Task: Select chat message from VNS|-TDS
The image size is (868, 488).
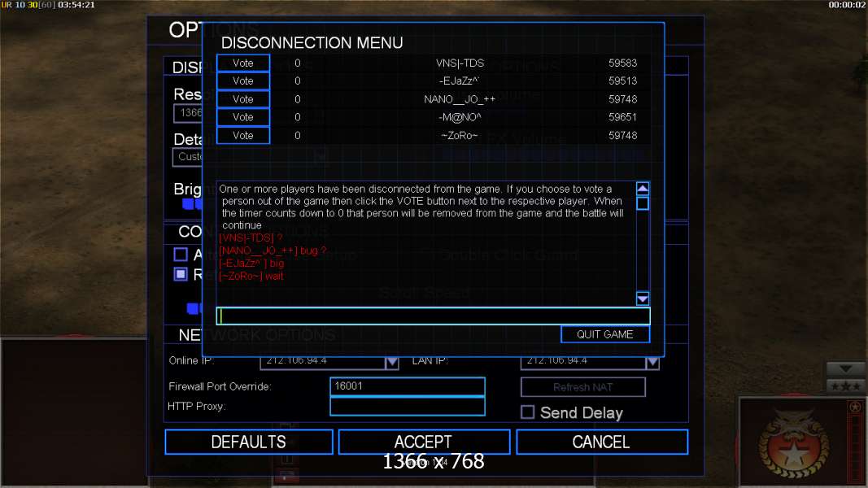Action: (251, 238)
